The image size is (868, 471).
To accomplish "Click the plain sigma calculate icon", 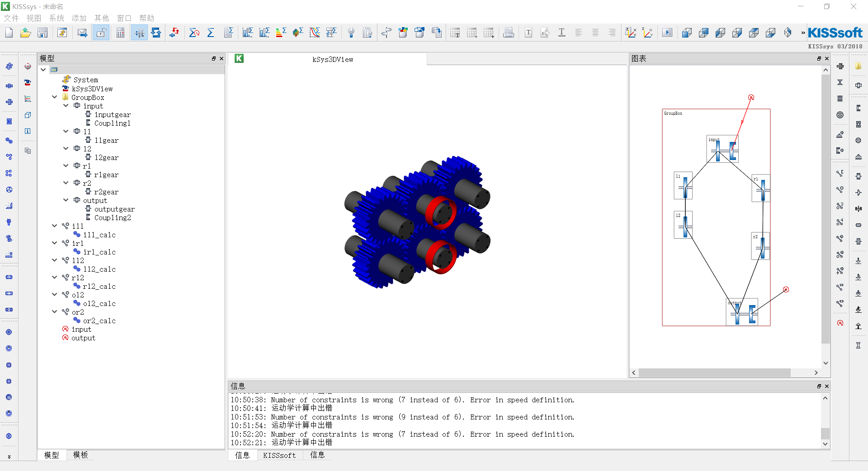I will tap(211, 33).
